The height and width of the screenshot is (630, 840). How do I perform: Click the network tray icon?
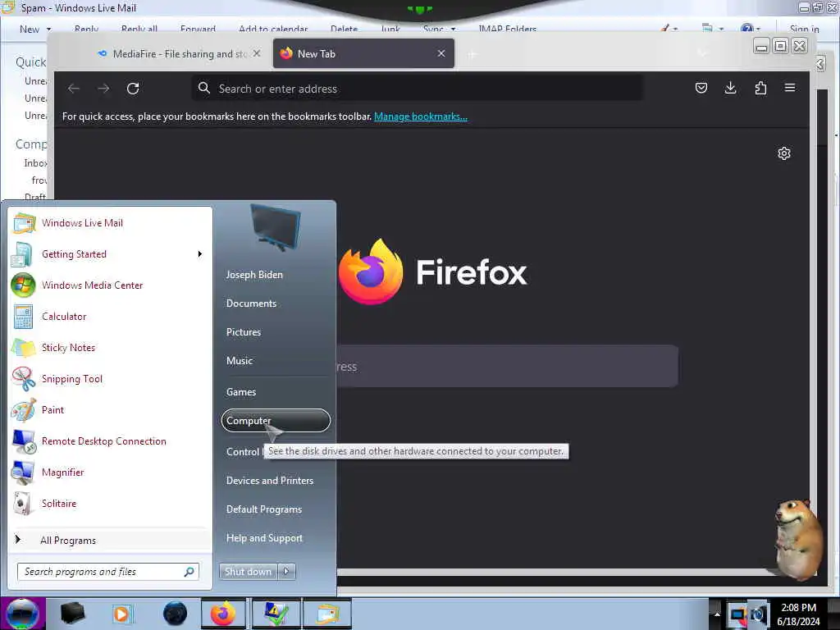737,614
